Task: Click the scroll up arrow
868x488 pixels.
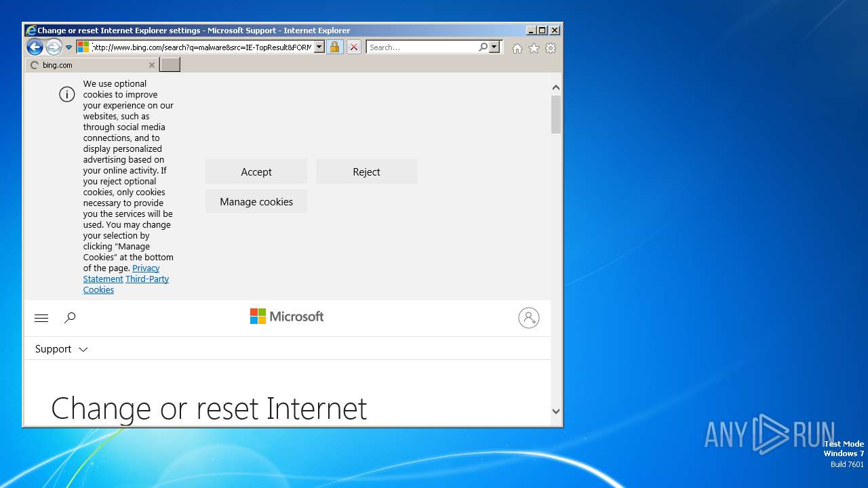Action: tap(556, 87)
